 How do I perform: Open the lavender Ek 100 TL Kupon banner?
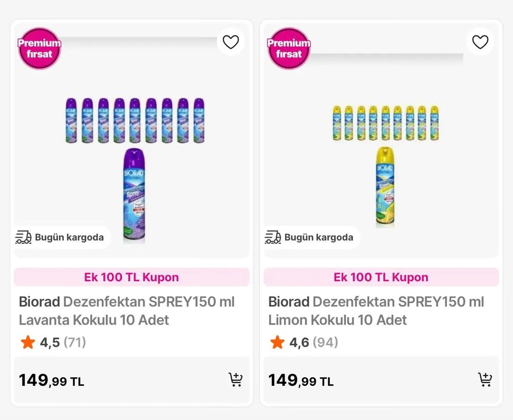point(132,277)
